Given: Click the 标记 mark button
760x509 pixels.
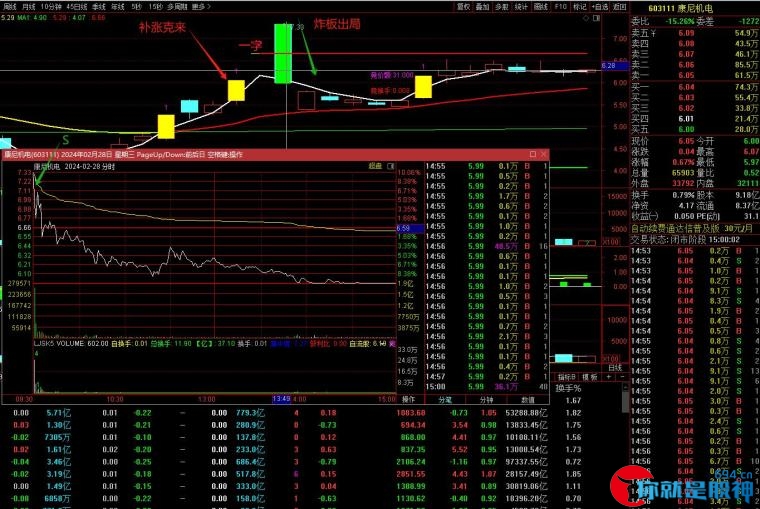Looking at the screenshot, I should [x=579, y=7].
